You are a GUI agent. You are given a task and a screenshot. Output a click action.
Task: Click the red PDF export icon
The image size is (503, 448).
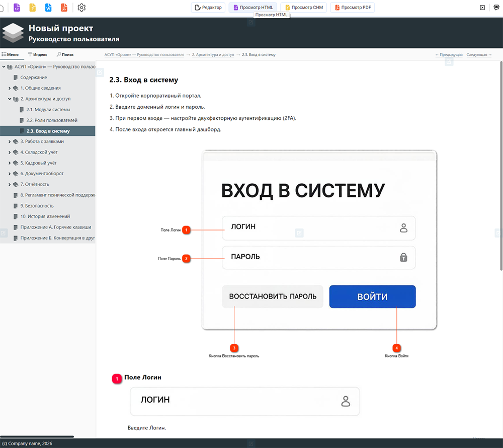click(x=64, y=8)
